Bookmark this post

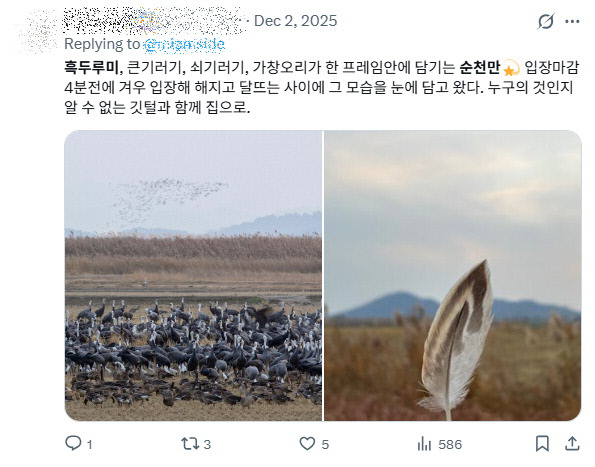[542, 443]
